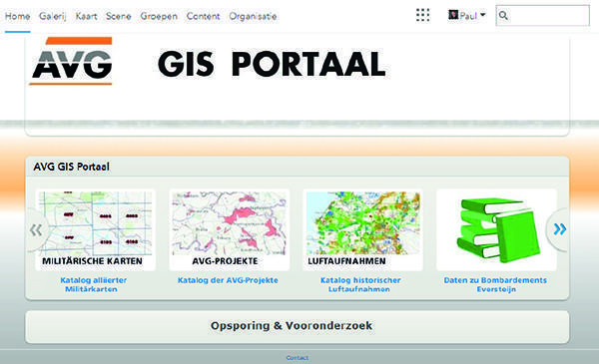599x364 pixels.
Task: Click the next carousel double-arrow
Action: pos(560,229)
